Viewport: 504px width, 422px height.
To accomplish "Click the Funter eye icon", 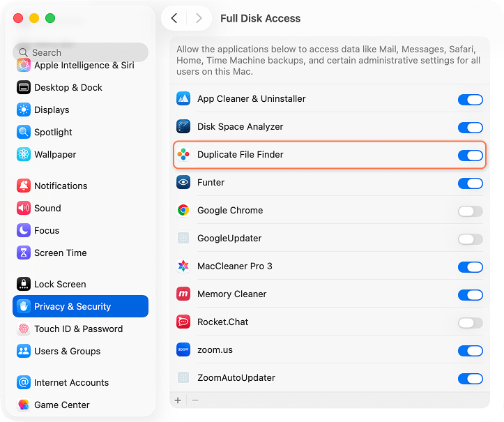I will click(x=183, y=183).
